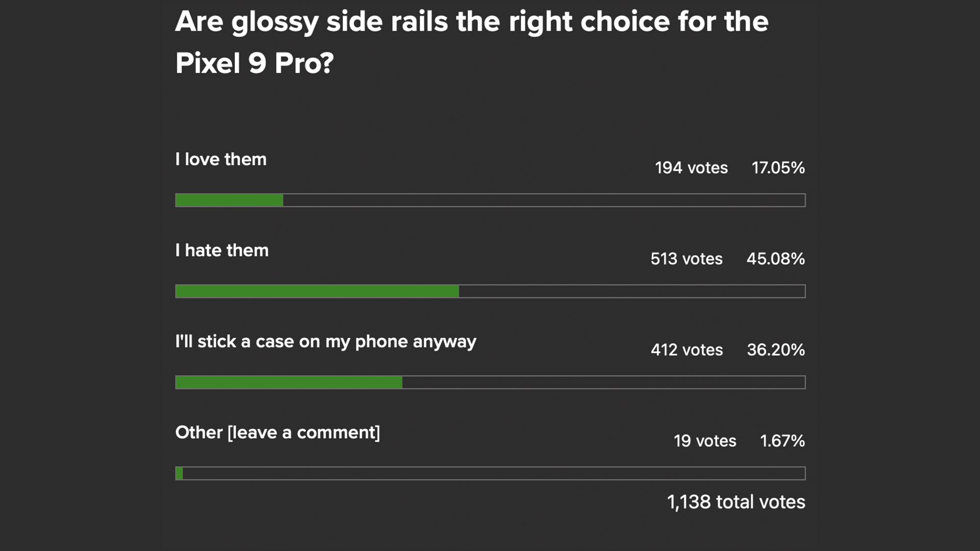The width and height of the screenshot is (980, 551).
Task: Click the green fill of "I hate them" bar
Action: (x=317, y=291)
